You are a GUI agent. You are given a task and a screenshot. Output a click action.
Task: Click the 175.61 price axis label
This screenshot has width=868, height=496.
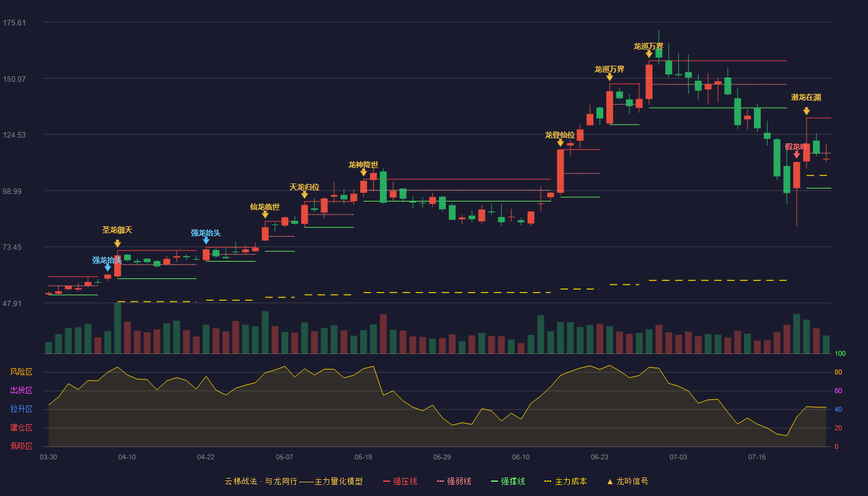(x=14, y=23)
